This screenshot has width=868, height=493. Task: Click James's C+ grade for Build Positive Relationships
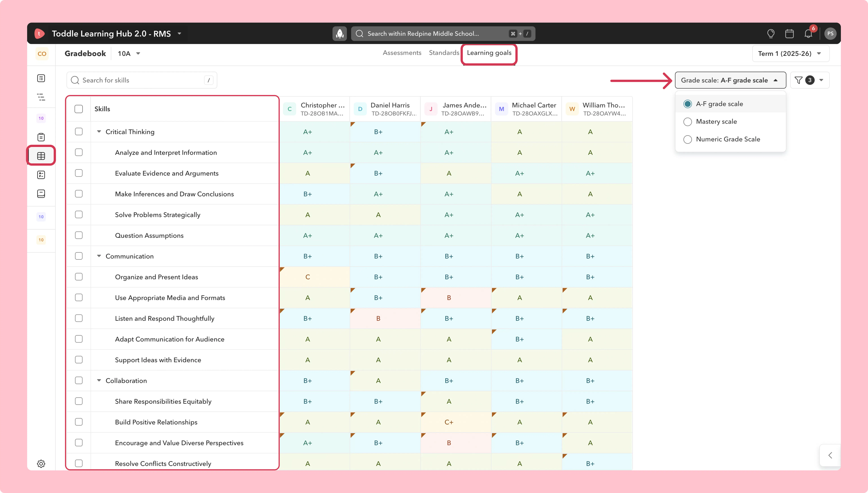click(x=455, y=422)
